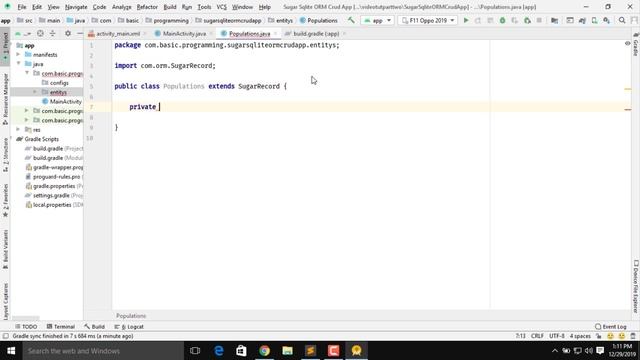Click the eye inspection icon in editor corner
This screenshot has height=360, width=640.
(627, 43)
